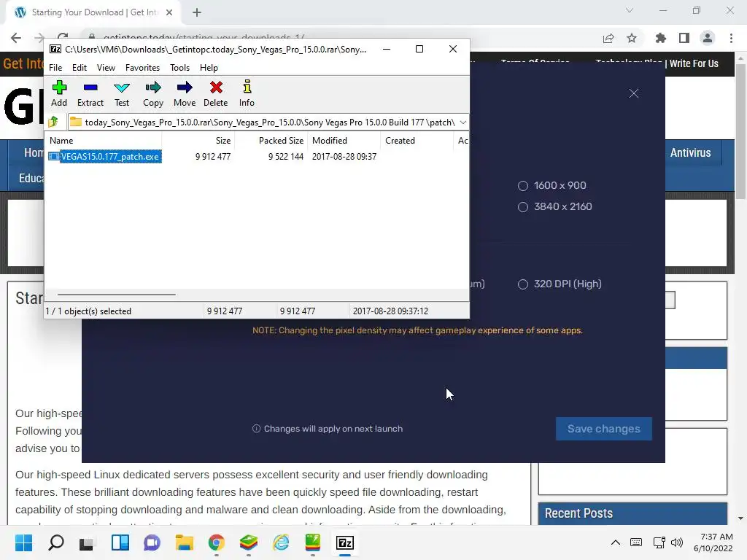Open the touch keyboard tray icon
Viewport: 747px width, 560px height.
pyautogui.click(x=635, y=542)
